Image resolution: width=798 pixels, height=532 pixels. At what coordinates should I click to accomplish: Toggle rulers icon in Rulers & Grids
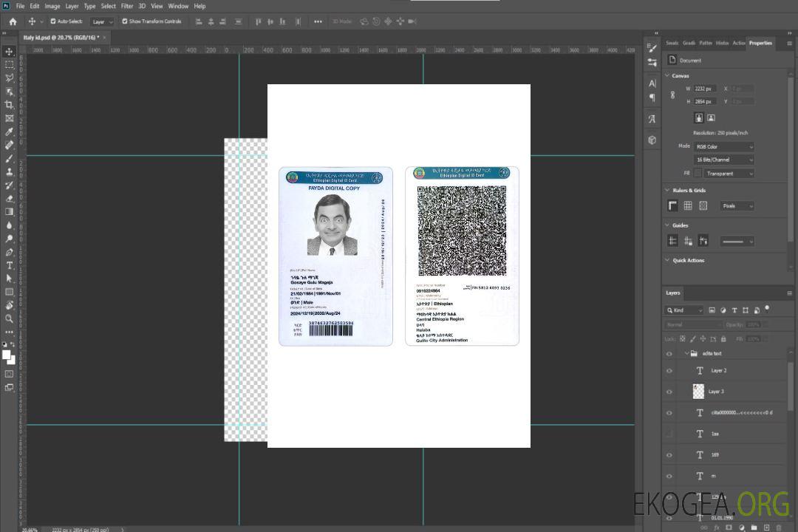point(672,205)
